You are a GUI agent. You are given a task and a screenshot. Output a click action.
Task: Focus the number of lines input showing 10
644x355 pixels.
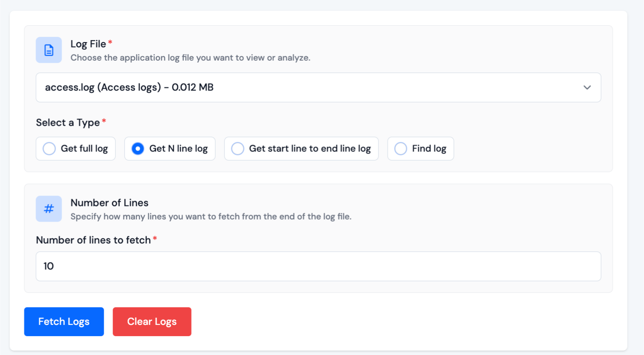[x=318, y=266]
